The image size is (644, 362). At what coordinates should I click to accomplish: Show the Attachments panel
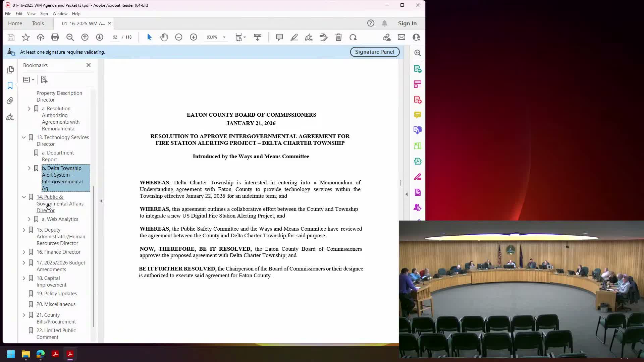click(x=10, y=101)
